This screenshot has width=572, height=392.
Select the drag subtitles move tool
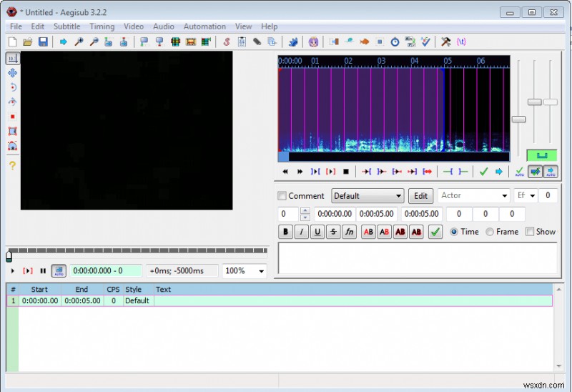point(12,73)
